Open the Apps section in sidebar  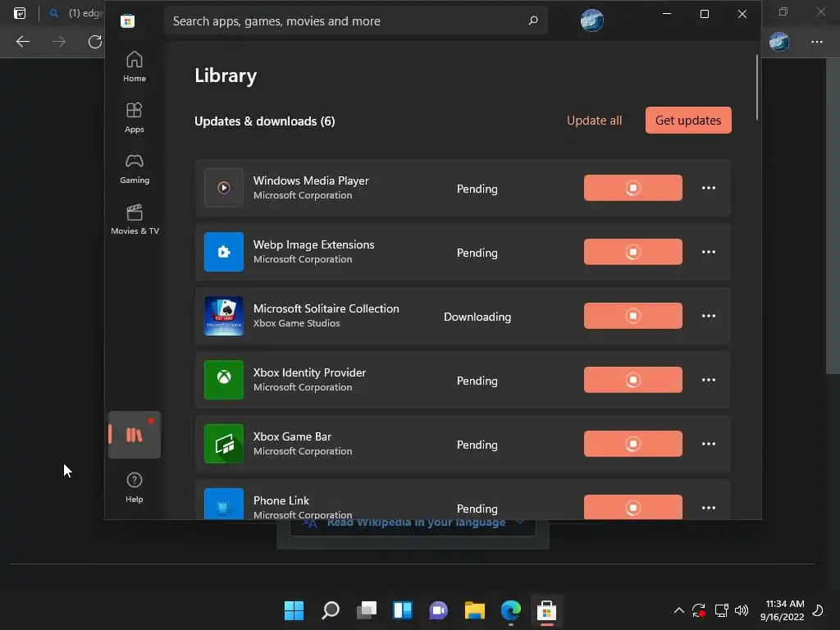[134, 117]
